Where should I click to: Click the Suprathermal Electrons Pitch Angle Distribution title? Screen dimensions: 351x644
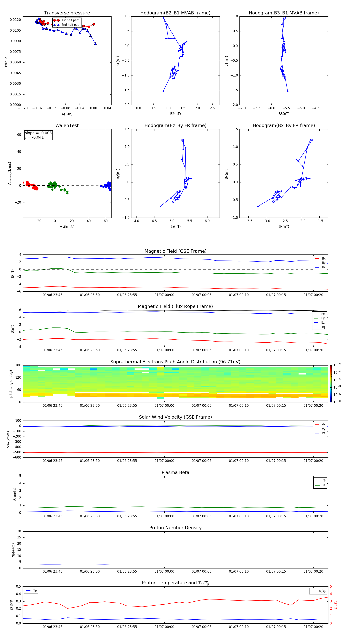(x=175, y=362)
